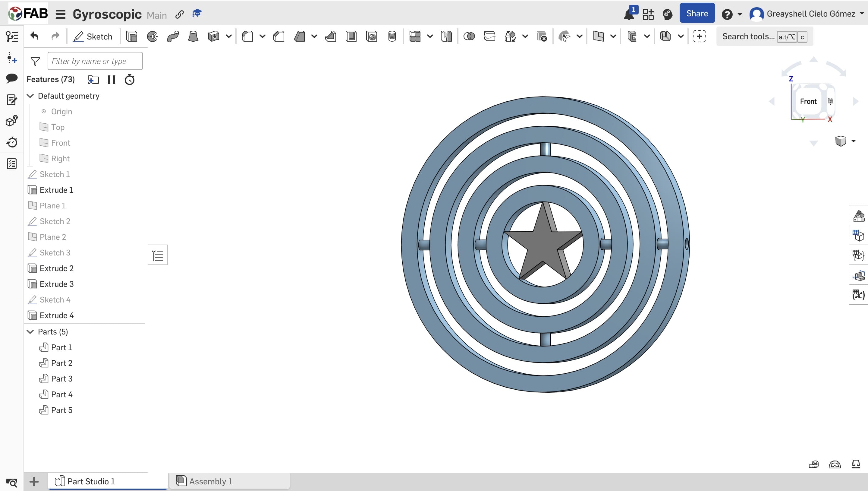Screen dimensions: 868x491
Task: Collapse the Default geometry group
Action: (x=30, y=96)
